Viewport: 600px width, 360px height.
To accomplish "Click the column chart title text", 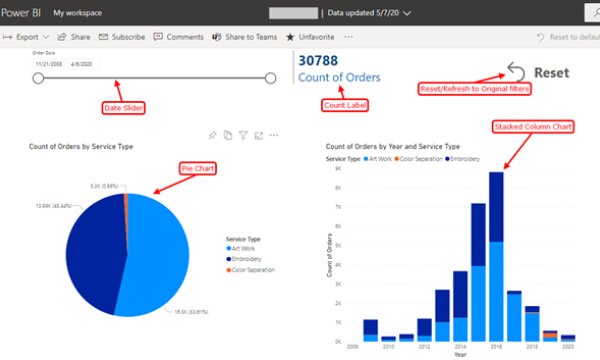I will [393, 147].
